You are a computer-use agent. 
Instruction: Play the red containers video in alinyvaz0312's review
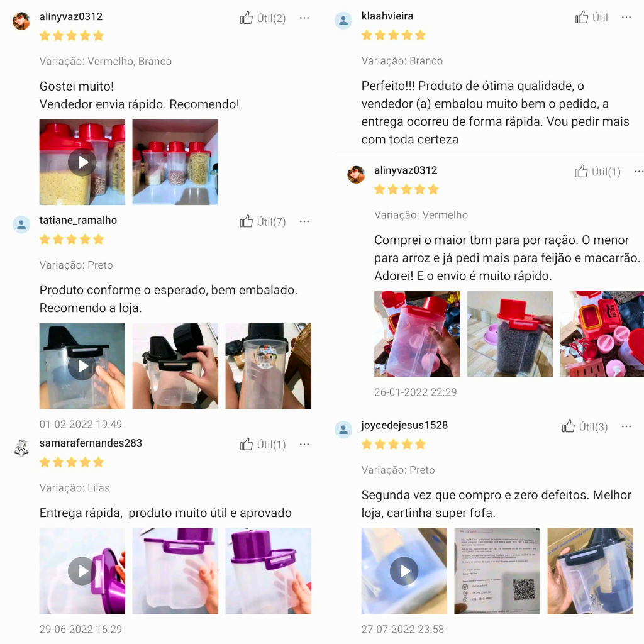[82, 162]
